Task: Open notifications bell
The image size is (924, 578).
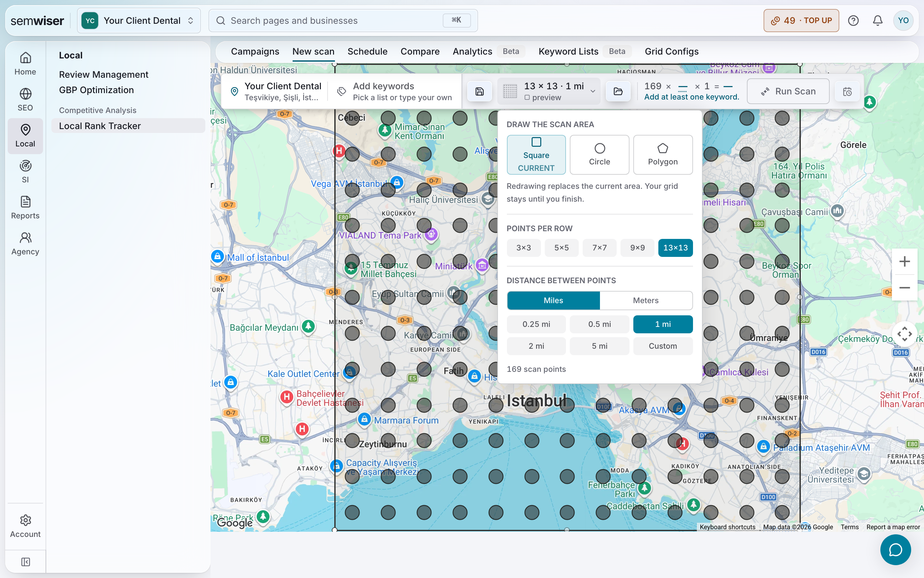Action: tap(877, 21)
